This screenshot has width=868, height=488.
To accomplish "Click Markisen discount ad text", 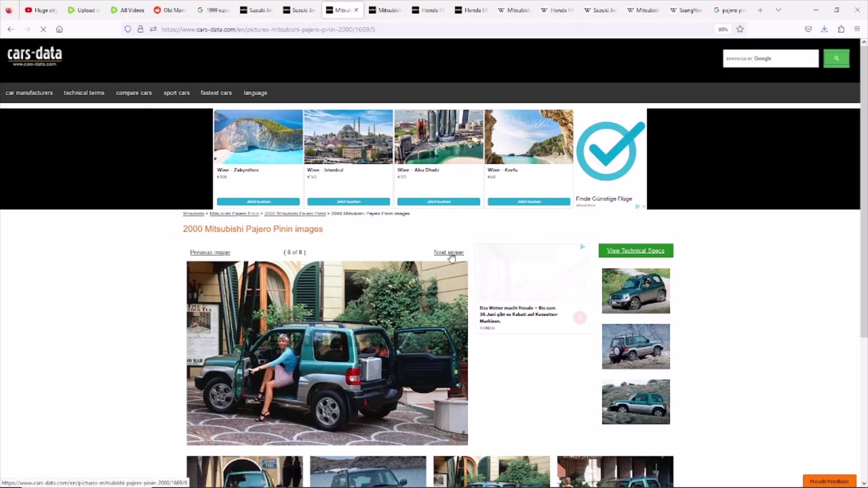I will [519, 314].
